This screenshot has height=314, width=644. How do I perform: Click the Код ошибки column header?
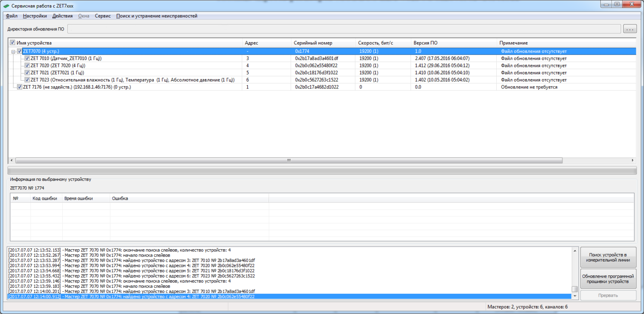tap(46, 198)
